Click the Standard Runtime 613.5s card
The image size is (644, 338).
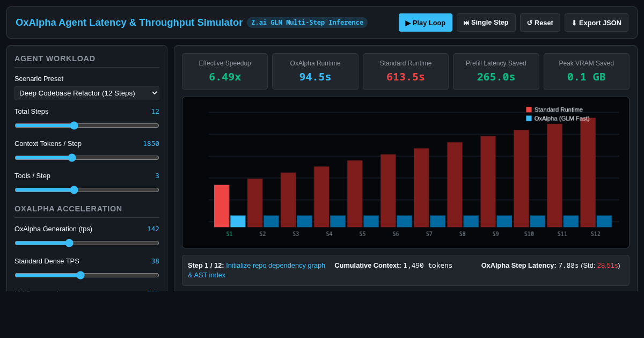[406, 71]
